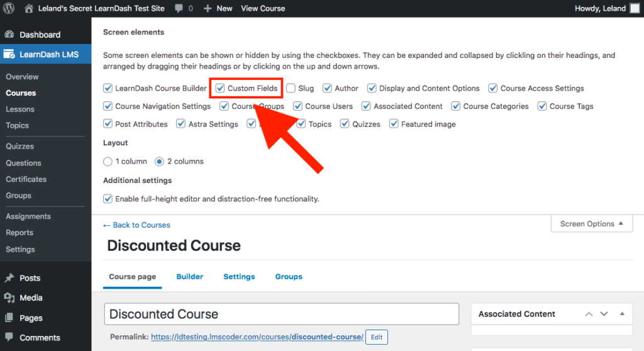The height and width of the screenshot is (351, 644).
Task: Enable the Slug checkbox
Action: [291, 89]
